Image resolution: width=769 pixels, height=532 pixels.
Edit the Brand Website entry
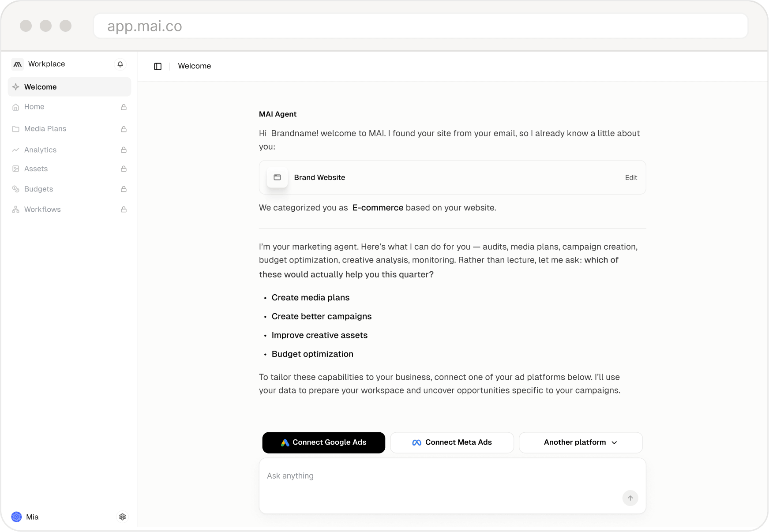pyautogui.click(x=631, y=177)
